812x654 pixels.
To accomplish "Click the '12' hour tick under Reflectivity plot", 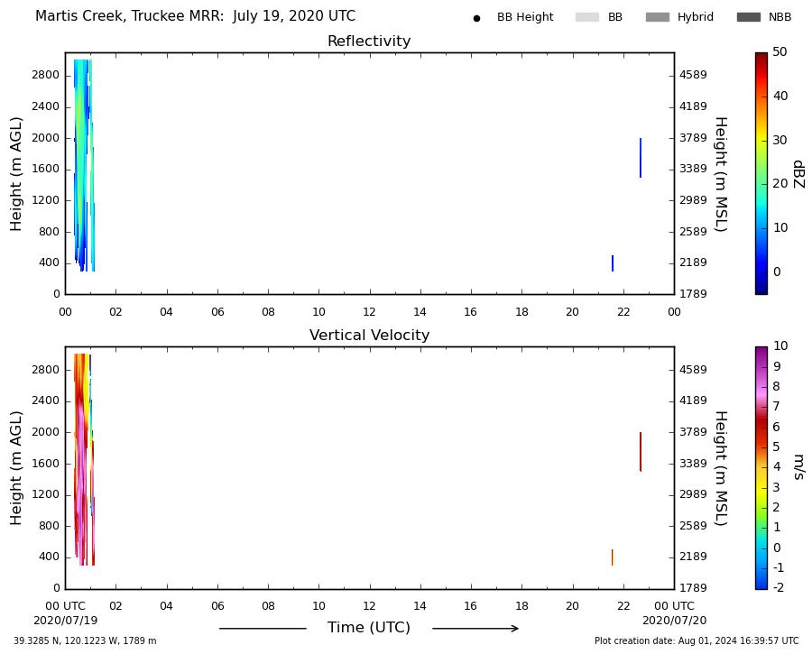I will tap(369, 312).
